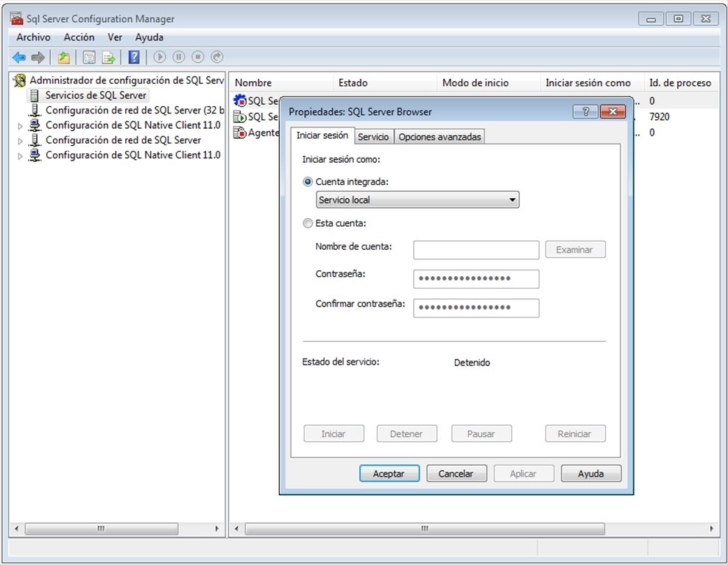Viewport: 728px width, 565px height.
Task: Click the Nombre de cuenta input field
Action: [x=476, y=250]
